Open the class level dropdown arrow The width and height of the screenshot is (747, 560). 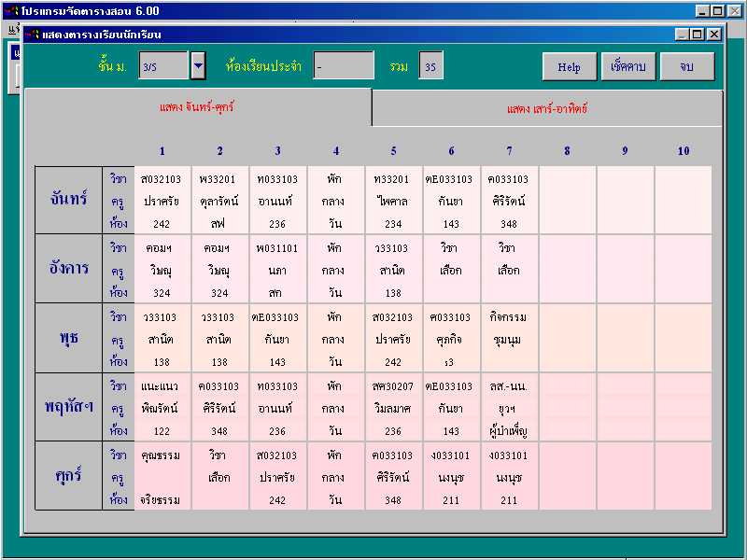[198, 65]
